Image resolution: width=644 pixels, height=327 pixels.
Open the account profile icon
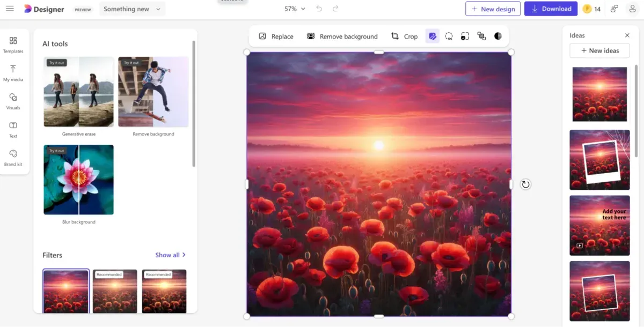(x=633, y=9)
